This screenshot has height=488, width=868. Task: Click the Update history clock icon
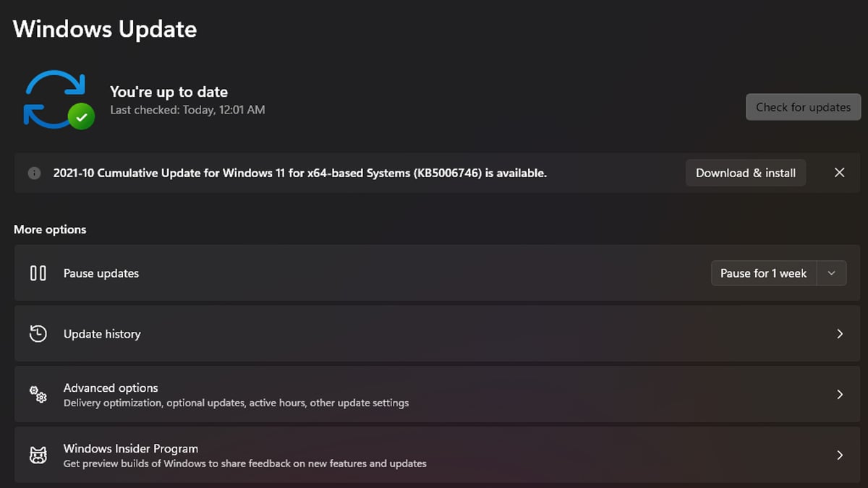(38, 334)
